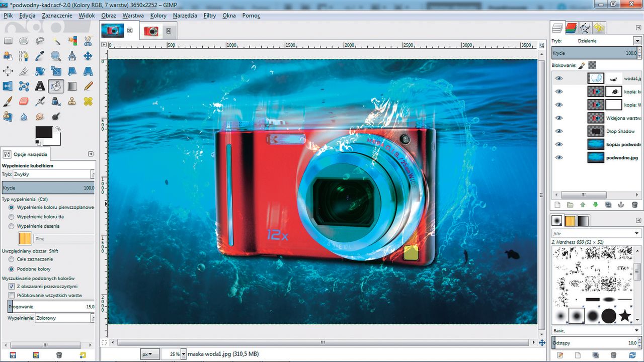The width and height of the screenshot is (644, 362).
Task: Open the Zaznaczenie menu
Action: pos(56,16)
